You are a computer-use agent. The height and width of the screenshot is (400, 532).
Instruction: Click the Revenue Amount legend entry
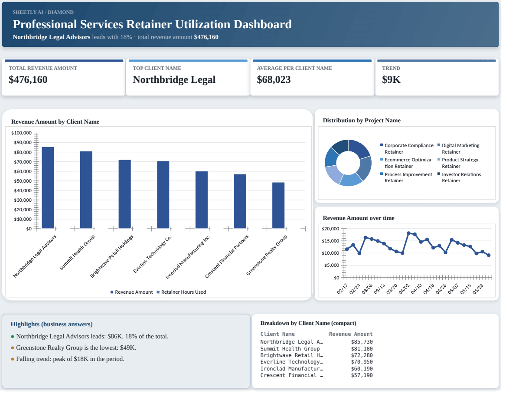132,292
